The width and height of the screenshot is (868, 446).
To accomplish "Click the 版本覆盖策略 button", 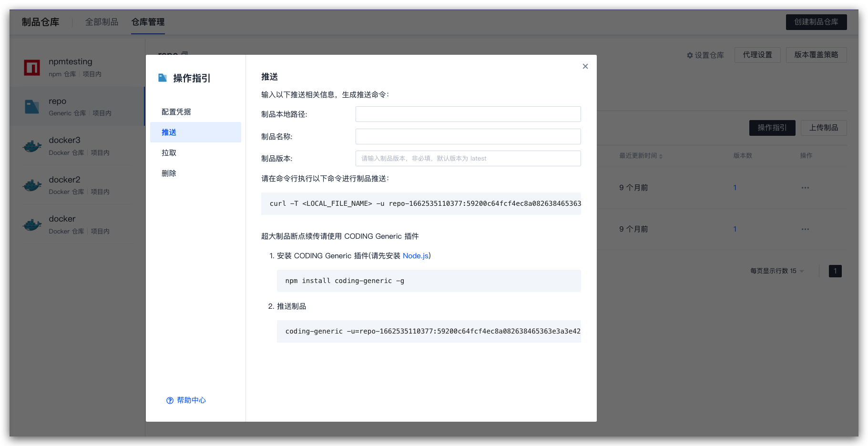I will point(816,55).
